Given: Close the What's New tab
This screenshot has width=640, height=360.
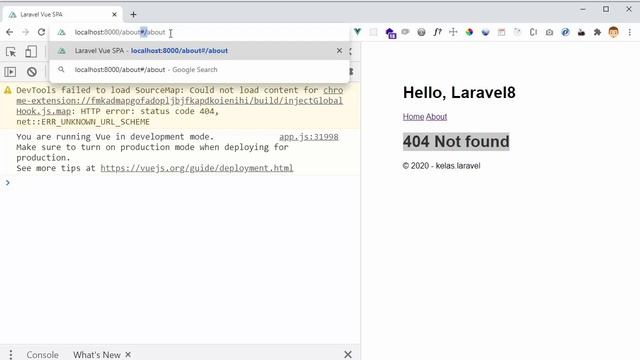Looking at the screenshot, I should 128,355.
